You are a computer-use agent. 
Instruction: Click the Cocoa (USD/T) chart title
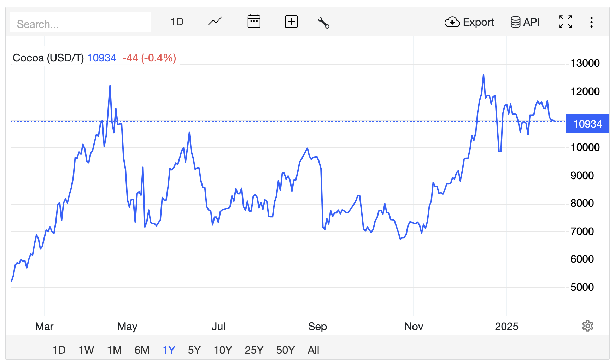pos(48,58)
